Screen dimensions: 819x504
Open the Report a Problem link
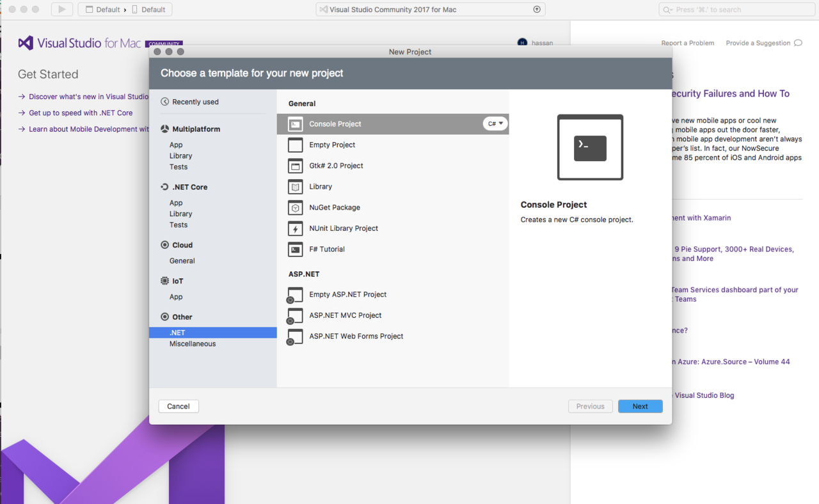[x=687, y=43]
